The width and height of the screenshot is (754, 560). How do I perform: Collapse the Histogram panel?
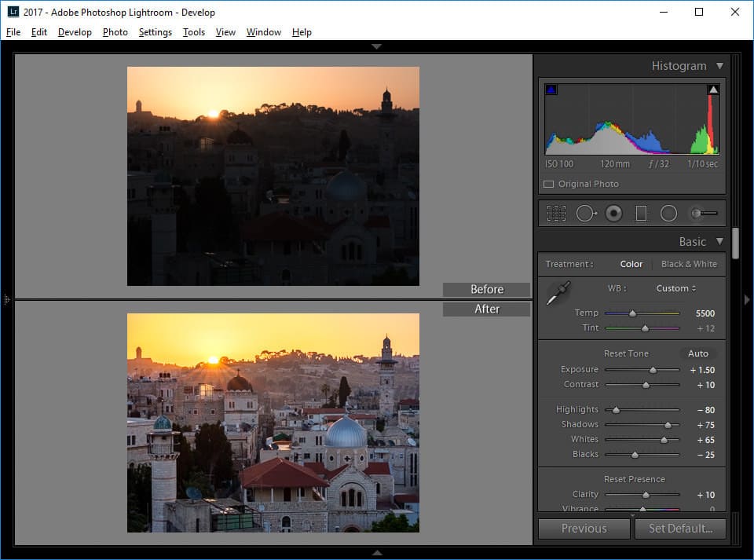(x=720, y=66)
